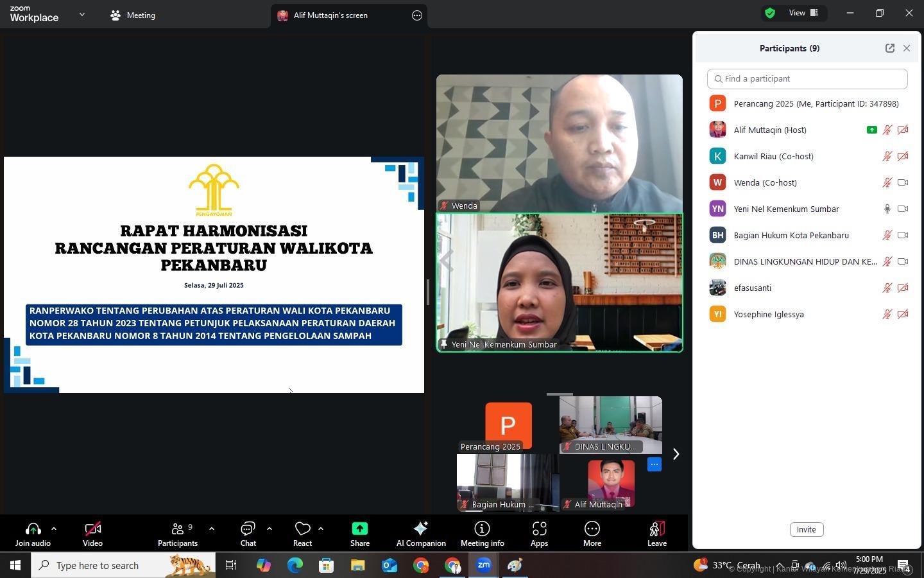Switch to the Meeting tab
This screenshot has width=924, height=578.
133,15
